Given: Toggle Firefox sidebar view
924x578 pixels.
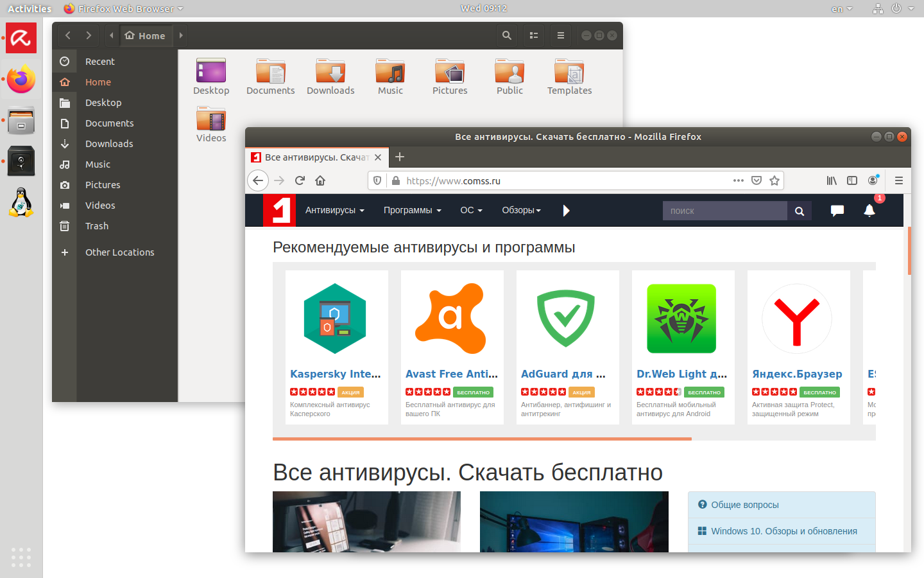Looking at the screenshot, I should point(852,180).
